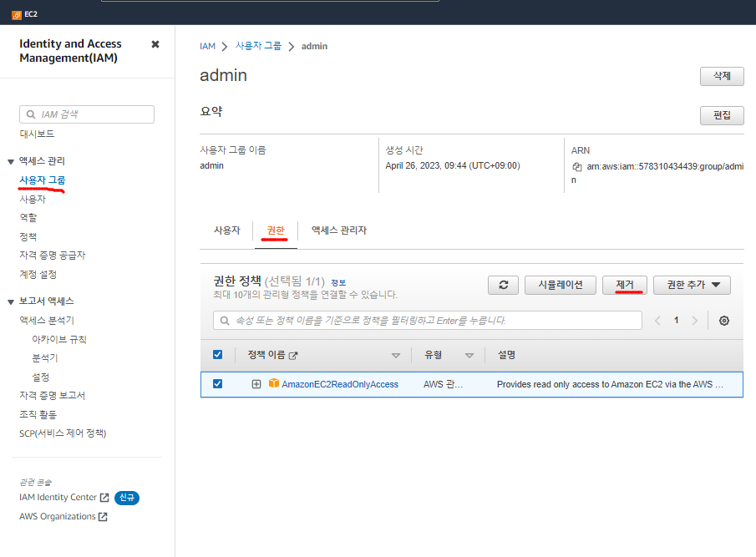Open the AmazonEC2ReadOnlyAccess policy link
Image resolution: width=756 pixels, height=557 pixels.
click(x=340, y=384)
